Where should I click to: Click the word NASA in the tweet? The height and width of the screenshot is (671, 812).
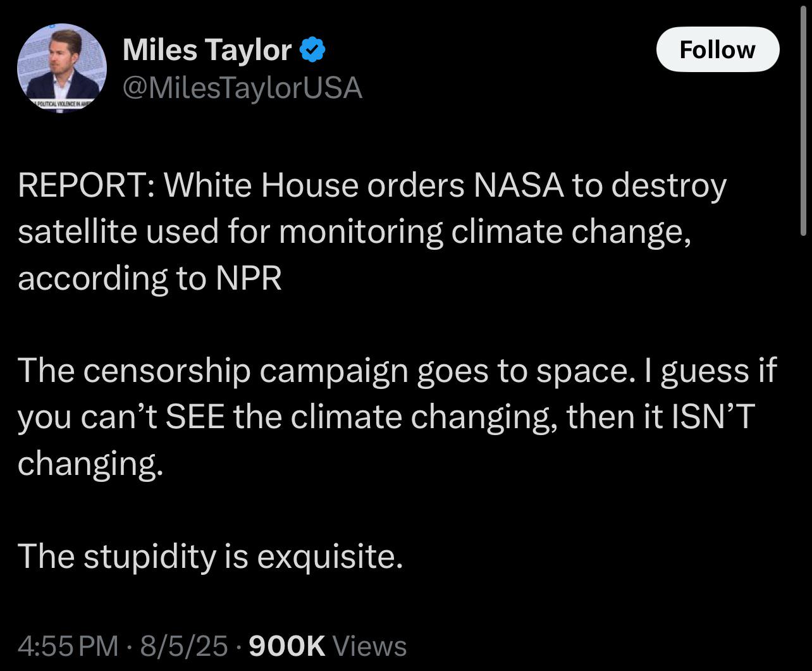pyautogui.click(x=518, y=185)
